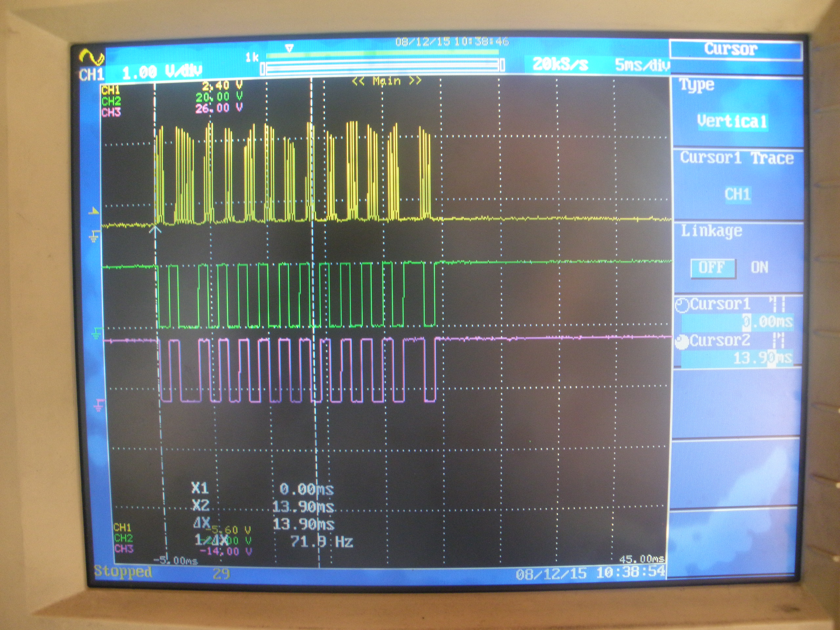
Task: Click the Cursor menu title
Action: pyautogui.click(x=730, y=49)
